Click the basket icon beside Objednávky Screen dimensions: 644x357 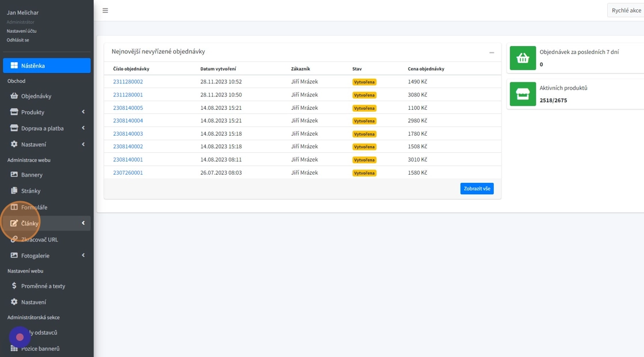tap(14, 96)
